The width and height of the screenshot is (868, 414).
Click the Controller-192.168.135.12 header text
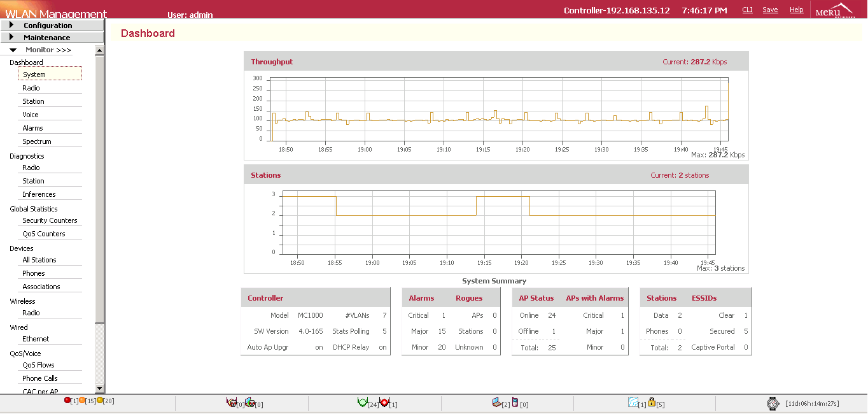coord(617,10)
